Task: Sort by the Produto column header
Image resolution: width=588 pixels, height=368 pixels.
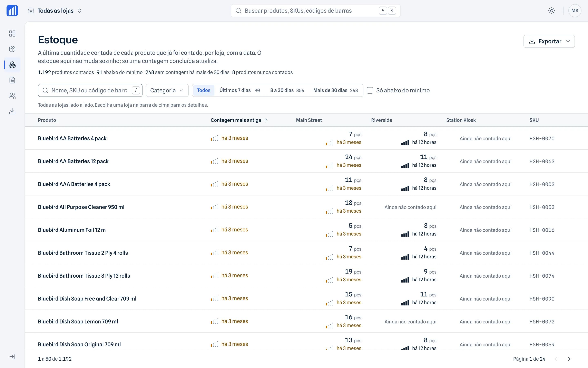Action: pyautogui.click(x=47, y=120)
